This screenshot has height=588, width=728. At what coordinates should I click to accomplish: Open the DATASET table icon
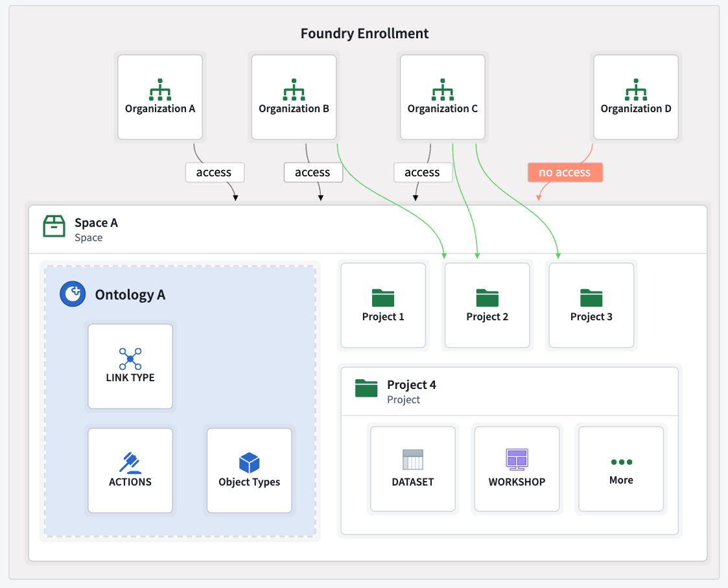click(x=412, y=460)
